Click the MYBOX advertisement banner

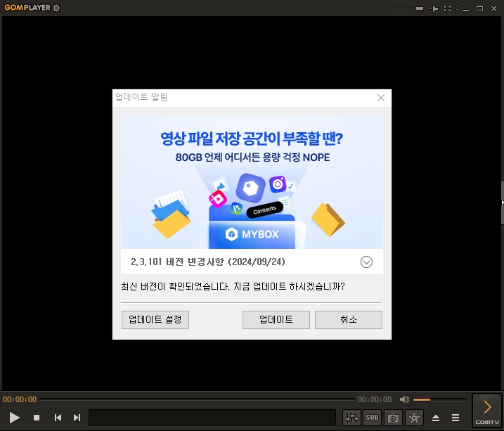point(252,182)
